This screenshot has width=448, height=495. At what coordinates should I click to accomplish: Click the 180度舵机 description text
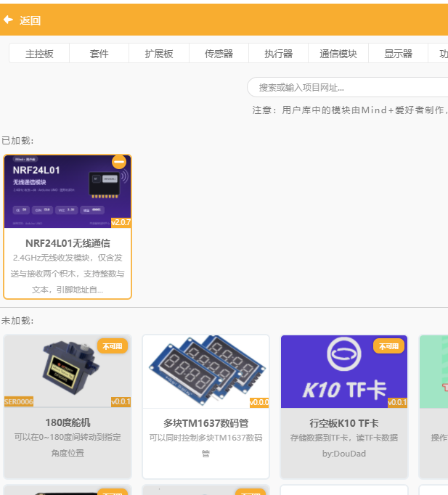(x=68, y=445)
